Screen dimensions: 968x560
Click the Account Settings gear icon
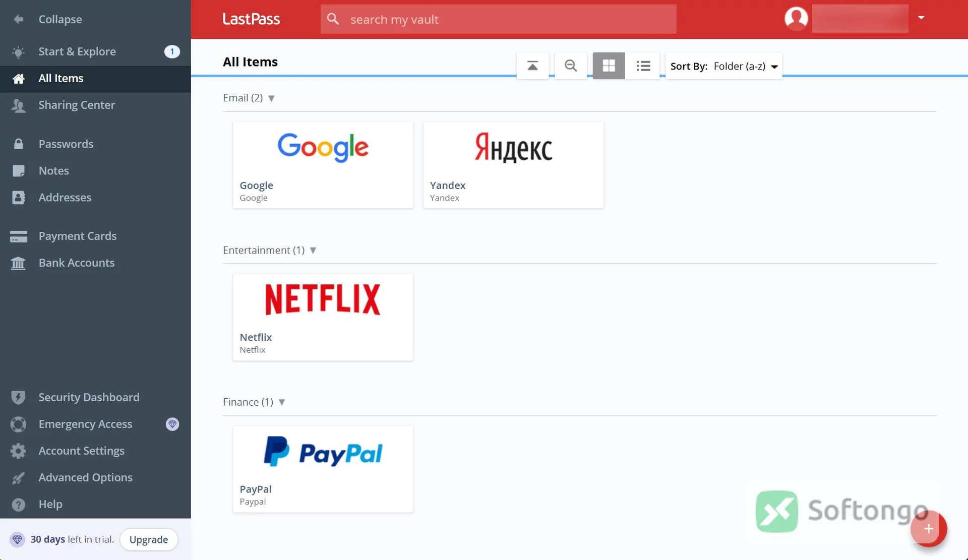coord(18,451)
